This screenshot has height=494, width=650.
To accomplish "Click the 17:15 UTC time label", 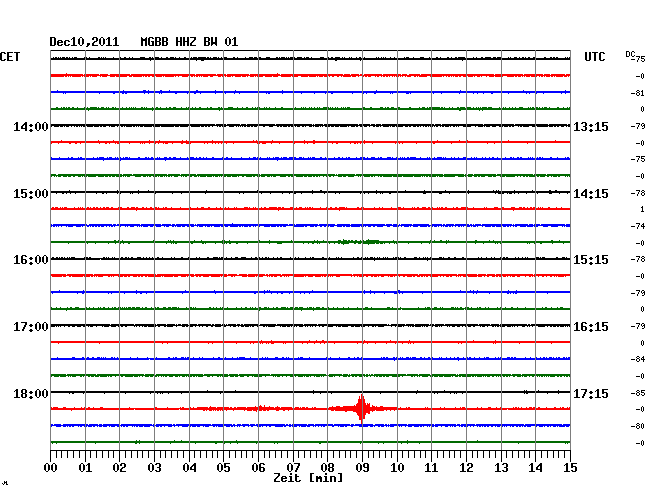I will point(591,393).
